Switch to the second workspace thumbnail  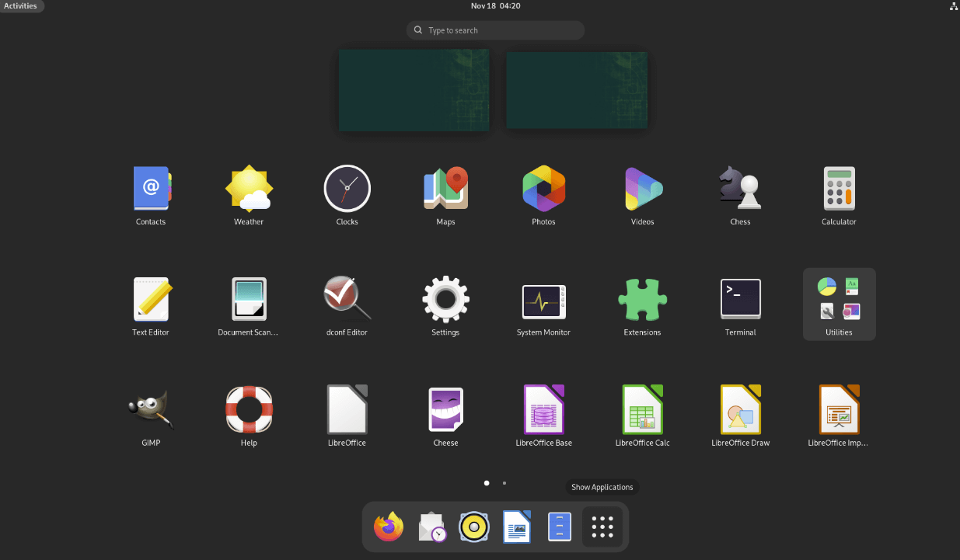[x=577, y=90]
